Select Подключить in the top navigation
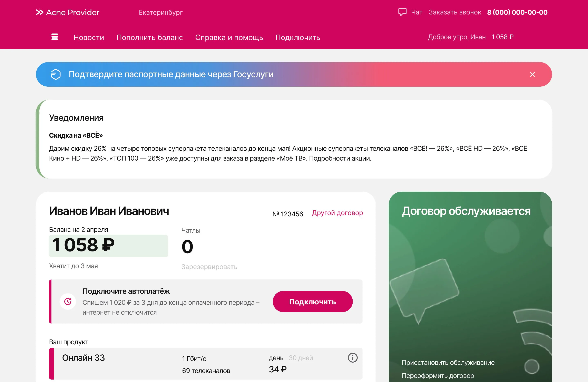588x382 pixels. pyautogui.click(x=298, y=37)
